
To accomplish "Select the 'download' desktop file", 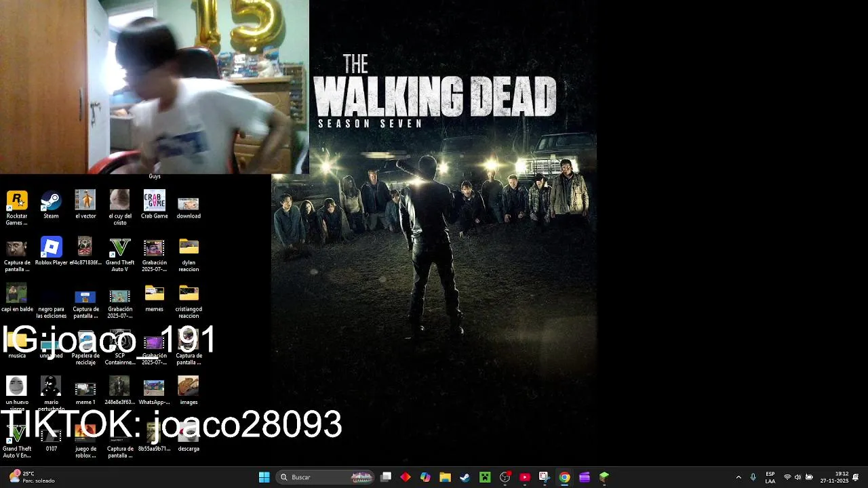I will click(189, 207).
